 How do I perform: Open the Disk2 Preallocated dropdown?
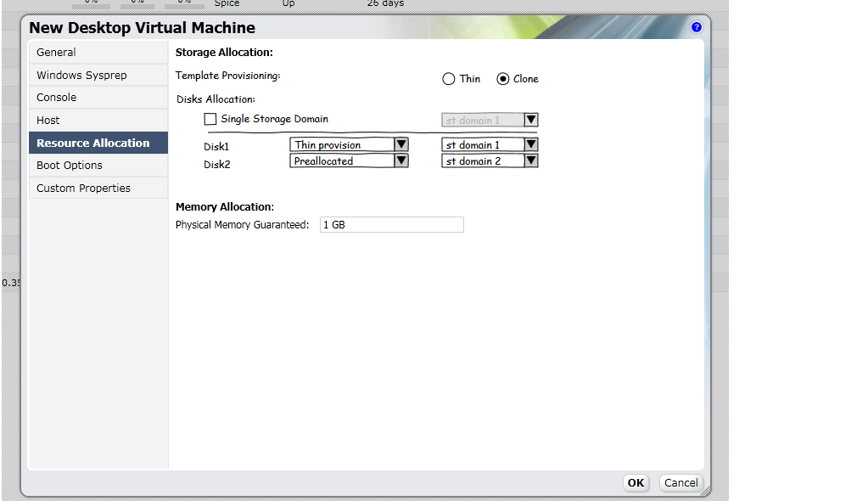[349, 160]
